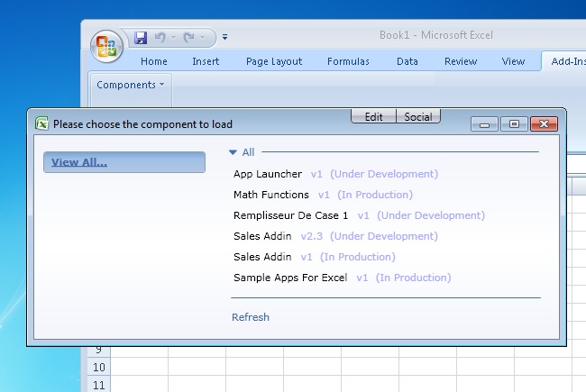Select Sample Apps For Excel component
This screenshot has width=586, height=392.
pos(342,278)
